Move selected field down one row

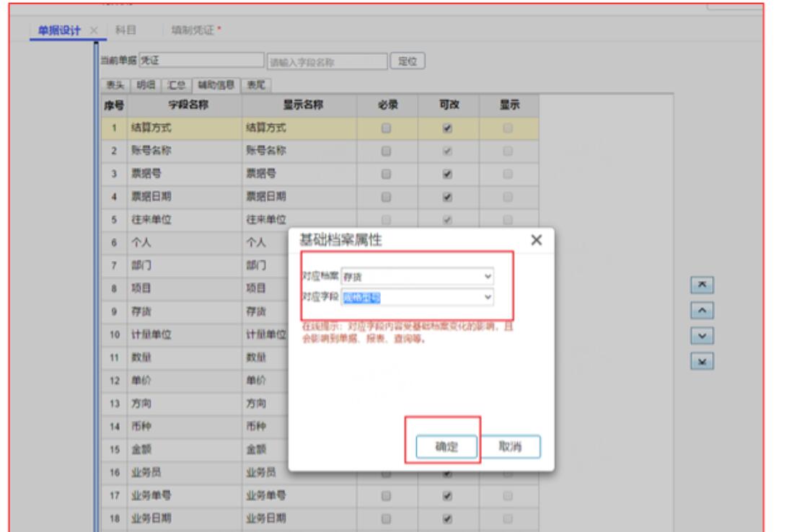[x=702, y=335]
